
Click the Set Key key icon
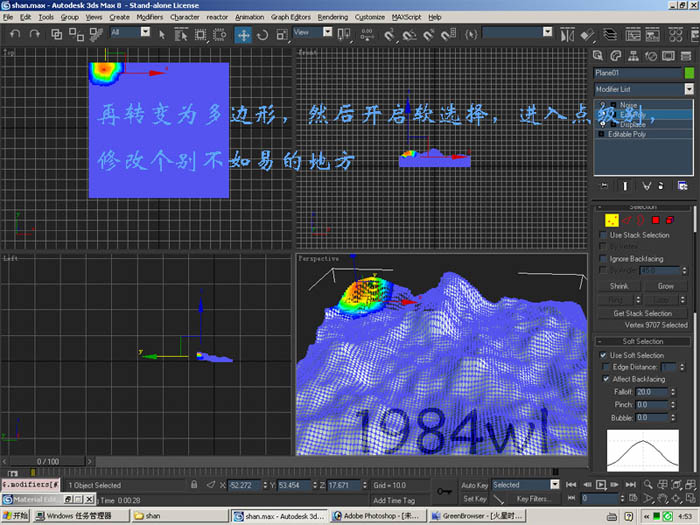[444, 491]
